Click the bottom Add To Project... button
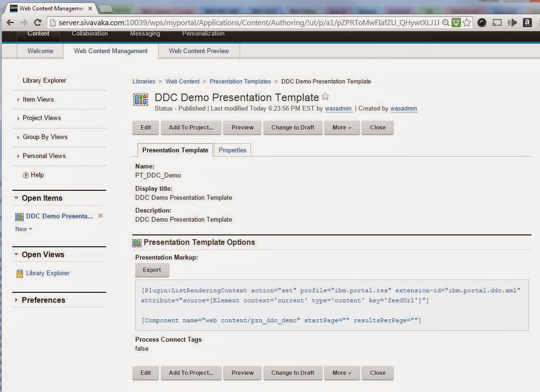The width and height of the screenshot is (540, 392). (x=191, y=373)
